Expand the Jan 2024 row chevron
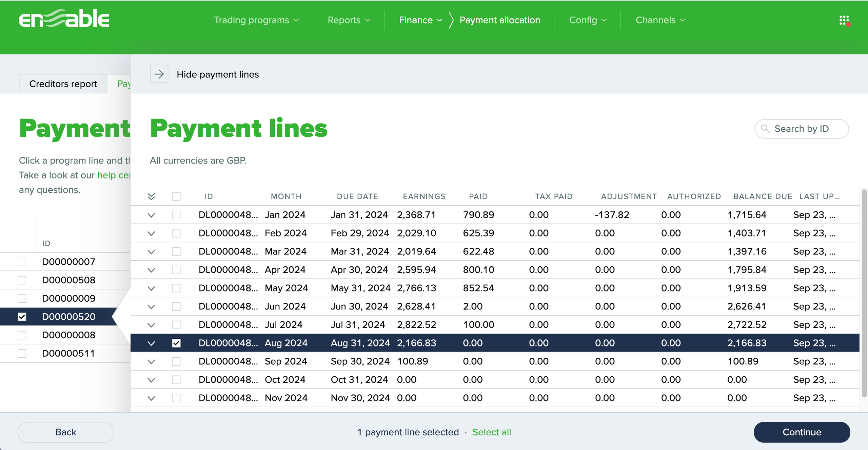Viewport: 868px width, 450px height. click(x=151, y=215)
